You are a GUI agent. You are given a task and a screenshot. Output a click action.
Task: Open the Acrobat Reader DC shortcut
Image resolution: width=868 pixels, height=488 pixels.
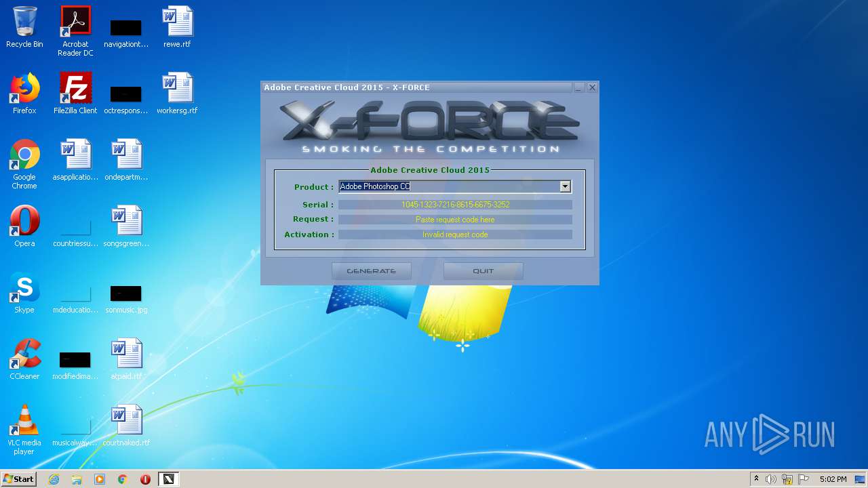pos(75,31)
